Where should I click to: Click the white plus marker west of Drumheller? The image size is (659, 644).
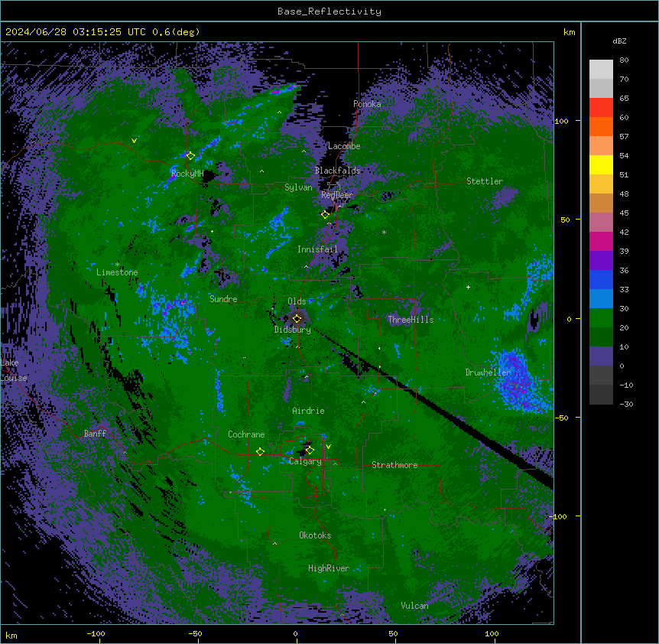[x=468, y=287]
